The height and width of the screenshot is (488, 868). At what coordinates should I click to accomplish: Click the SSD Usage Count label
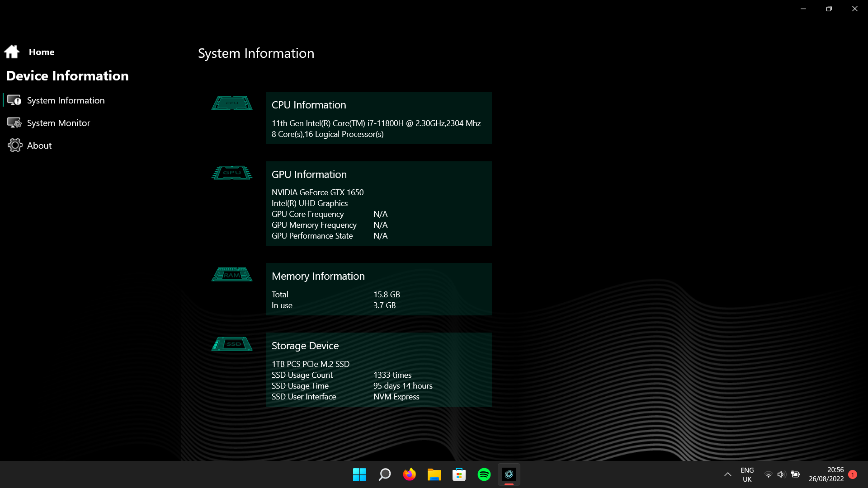coord(302,375)
